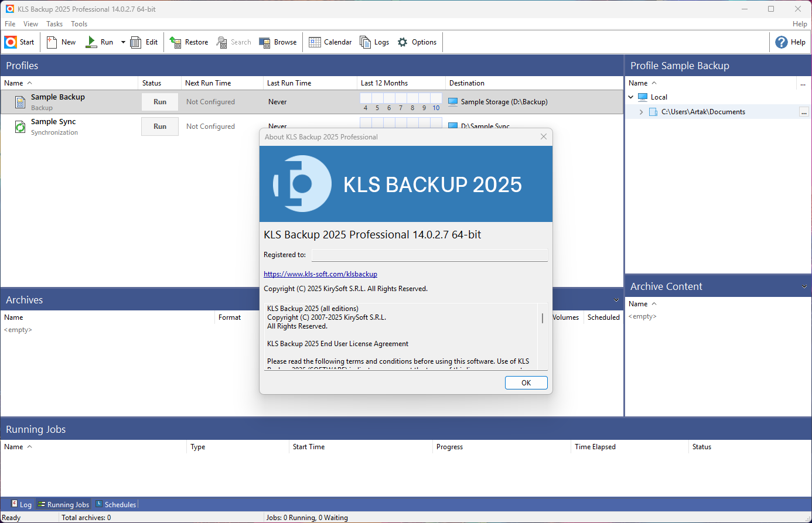The height and width of the screenshot is (523, 812).
Task: Click the Help icon in toolbar
Action: [x=782, y=42]
